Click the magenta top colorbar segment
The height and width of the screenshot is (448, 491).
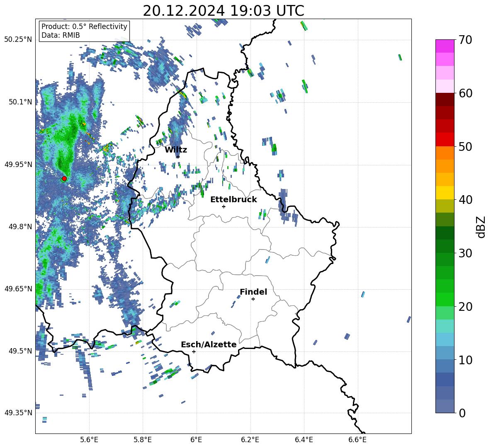[x=445, y=46]
